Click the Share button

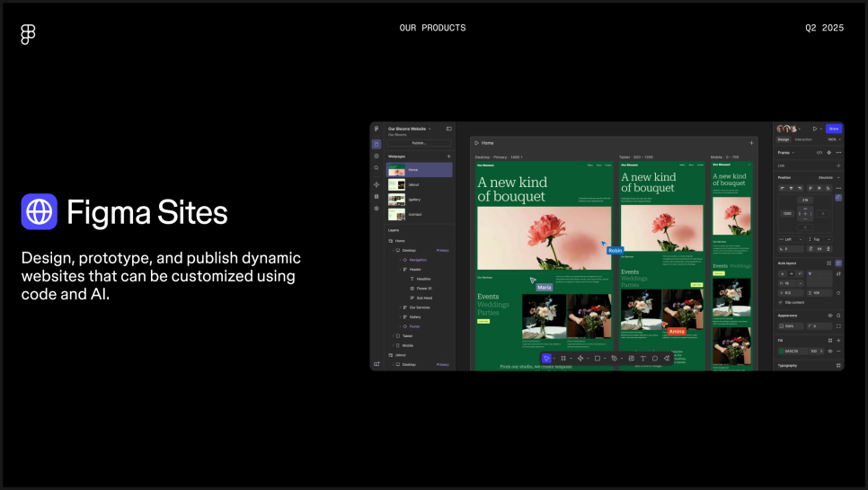[x=834, y=129]
